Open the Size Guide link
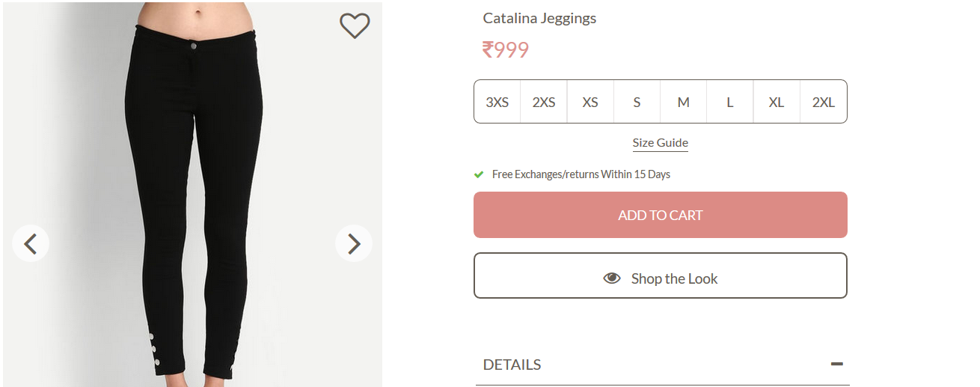Image resolution: width=980 pixels, height=387 pixels. [x=660, y=143]
